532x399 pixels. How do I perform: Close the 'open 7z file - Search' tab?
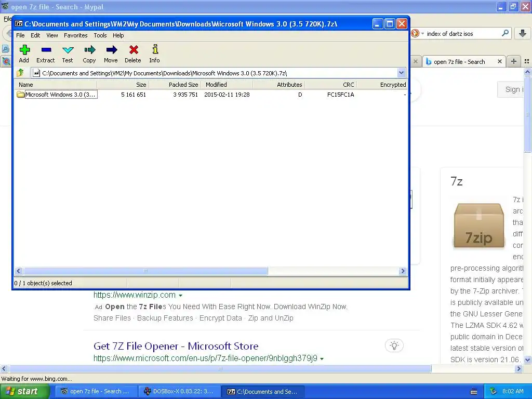point(499,61)
